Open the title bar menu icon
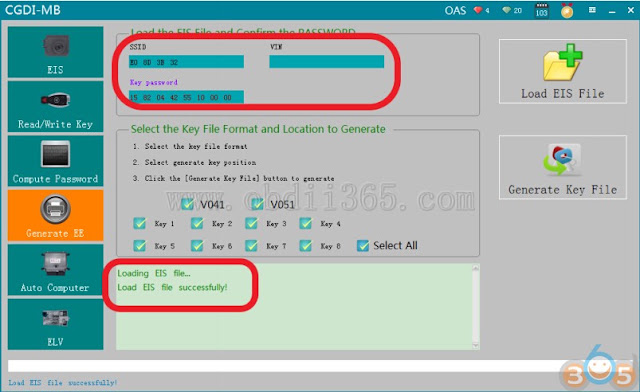This screenshot has width=640, height=392. [x=592, y=10]
